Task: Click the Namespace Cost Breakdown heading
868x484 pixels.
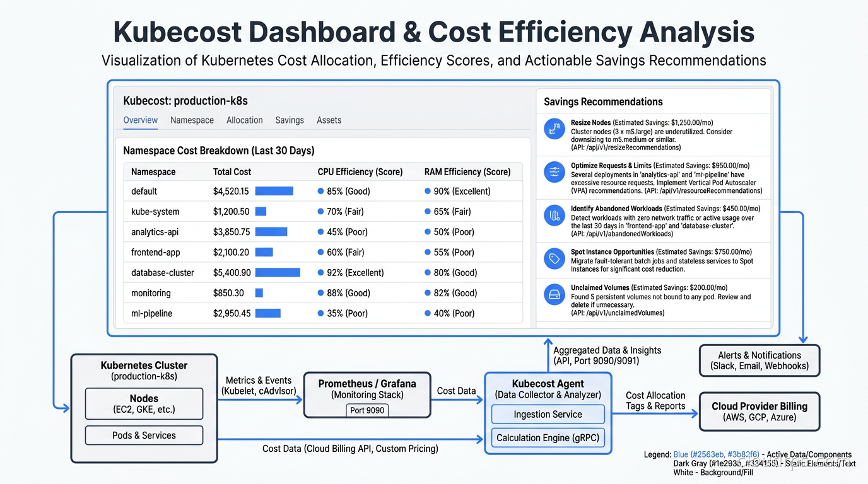Action: [218, 151]
